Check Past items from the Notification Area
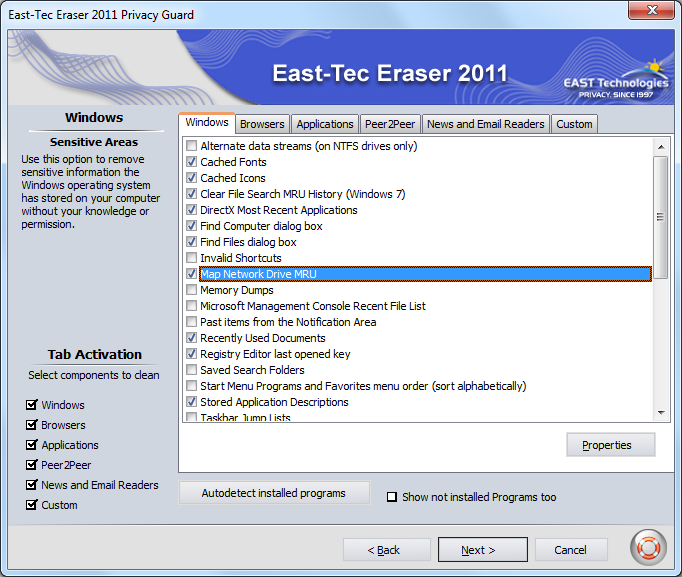Viewport: 682px width, 577px height. [x=191, y=322]
